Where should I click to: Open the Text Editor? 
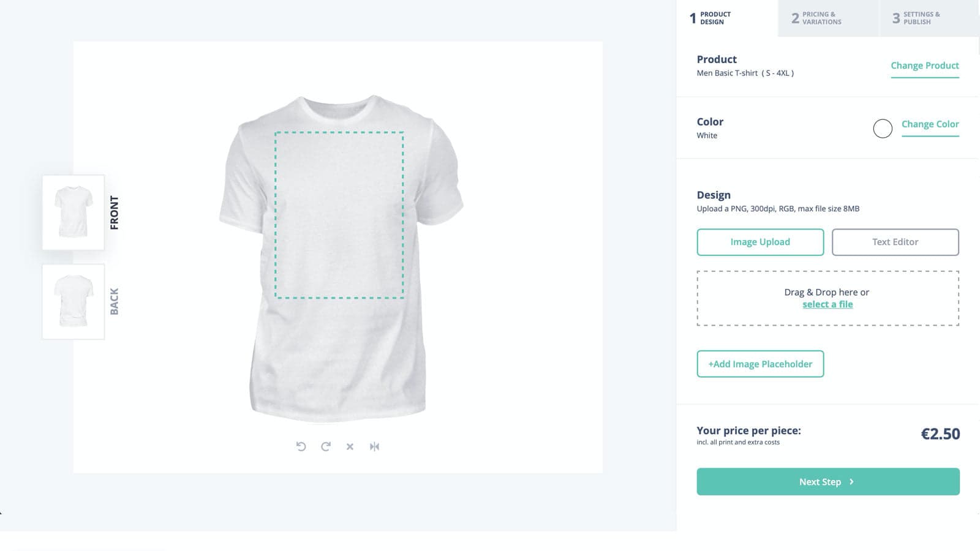tap(895, 242)
